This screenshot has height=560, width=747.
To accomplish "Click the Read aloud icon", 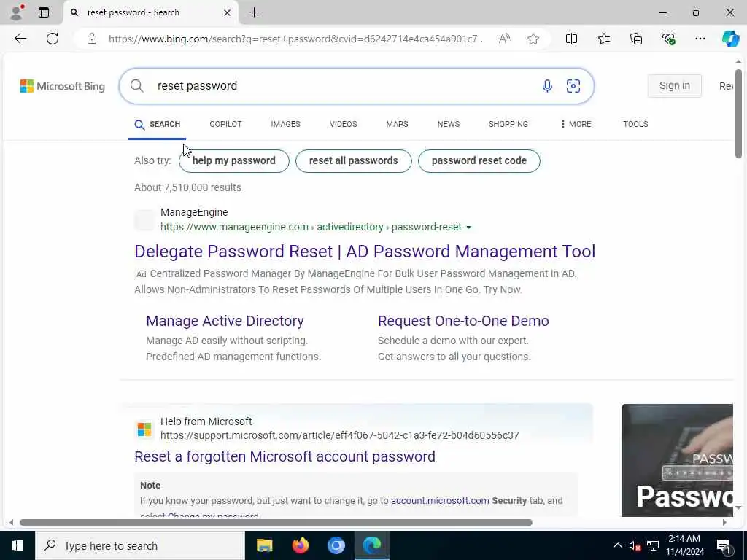I will pos(504,39).
